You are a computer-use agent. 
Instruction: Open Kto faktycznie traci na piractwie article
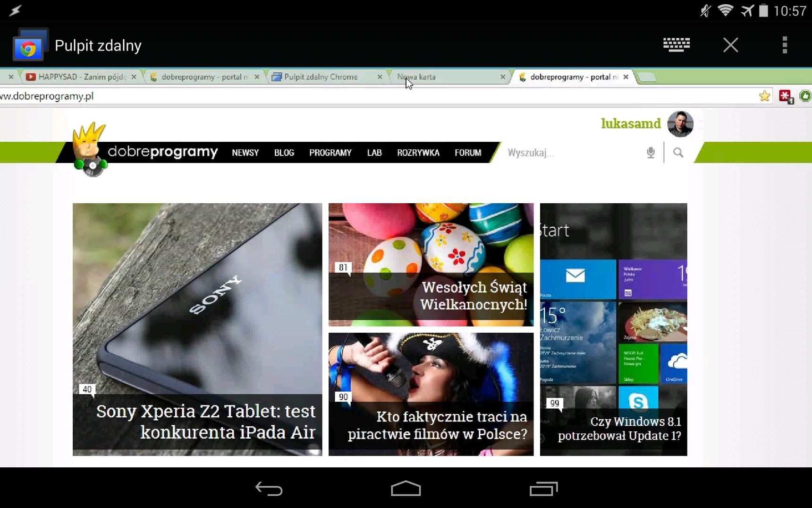tap(431, 394)
